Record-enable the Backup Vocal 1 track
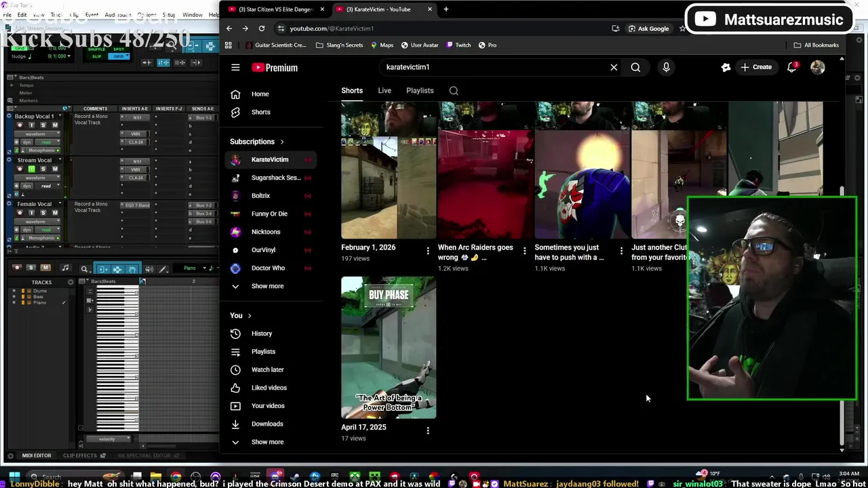Image resolution: width=868 pixels, height=488 pixels. click(20, 125)
